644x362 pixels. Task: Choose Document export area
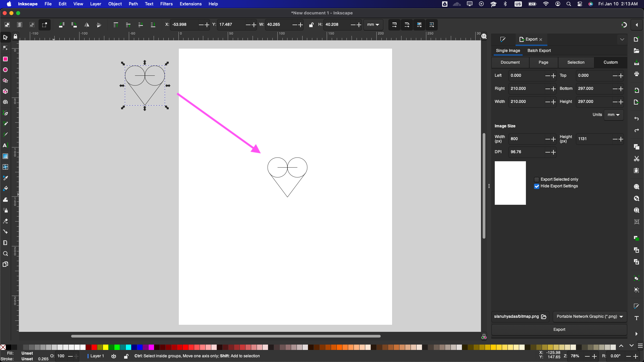(x=510, y=62)
